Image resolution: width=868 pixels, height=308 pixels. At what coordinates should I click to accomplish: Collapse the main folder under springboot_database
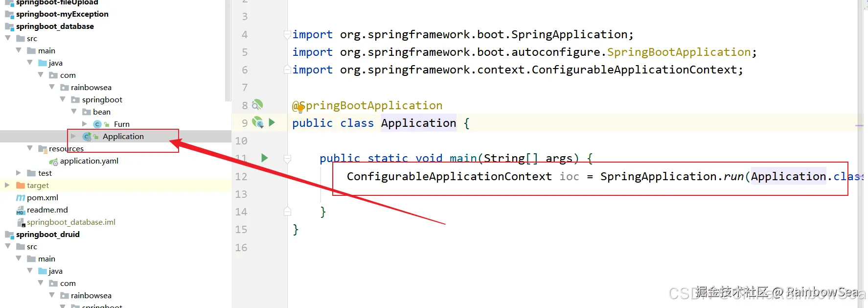coord(19,50)
